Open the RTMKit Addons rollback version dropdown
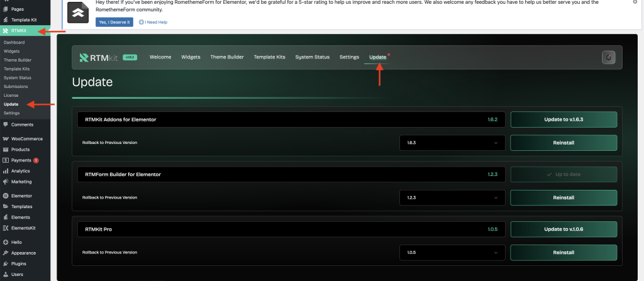 coord(452,143)
